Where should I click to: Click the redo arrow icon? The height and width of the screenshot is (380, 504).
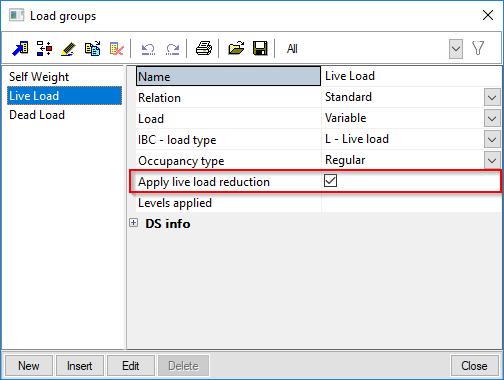(172, 49)
